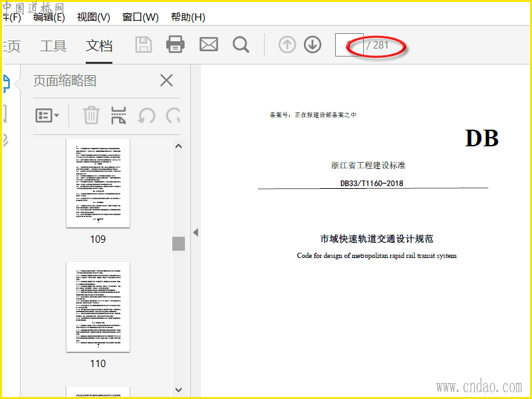Click the thumbnail scrollbar thumb
This screenshot has width=532, height=399.
click(x=178, y=243)
